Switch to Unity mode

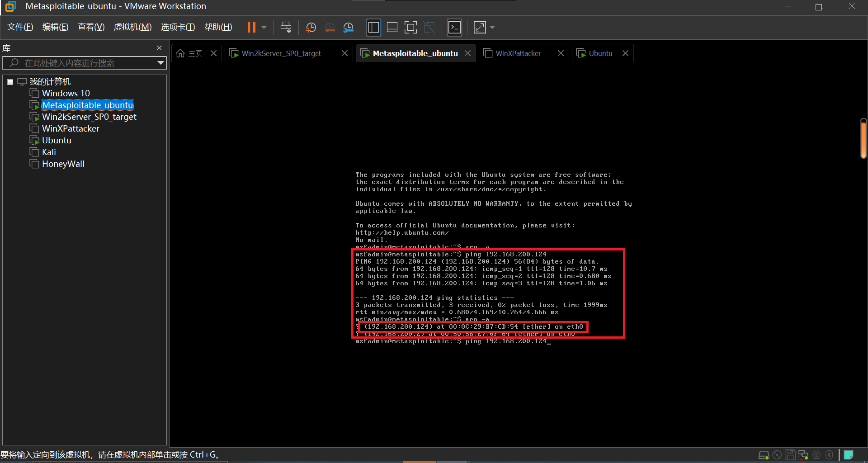[429, 28]
